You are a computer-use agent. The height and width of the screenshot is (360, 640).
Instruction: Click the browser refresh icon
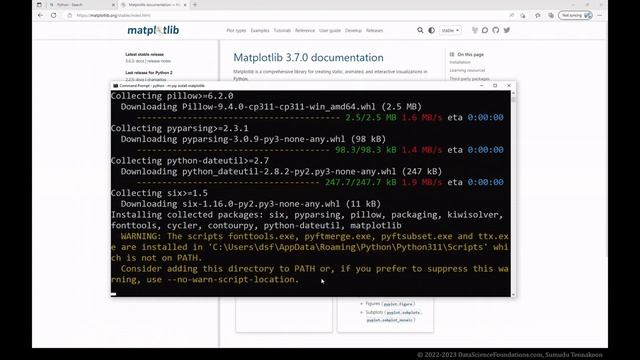pos(53,15)
